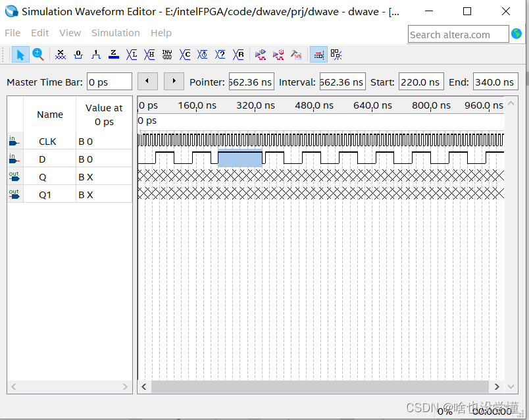The height and width of the screenshot is (420, 529).
Task: Run Functional Simulation from toolbar
Action: [261, 55]
